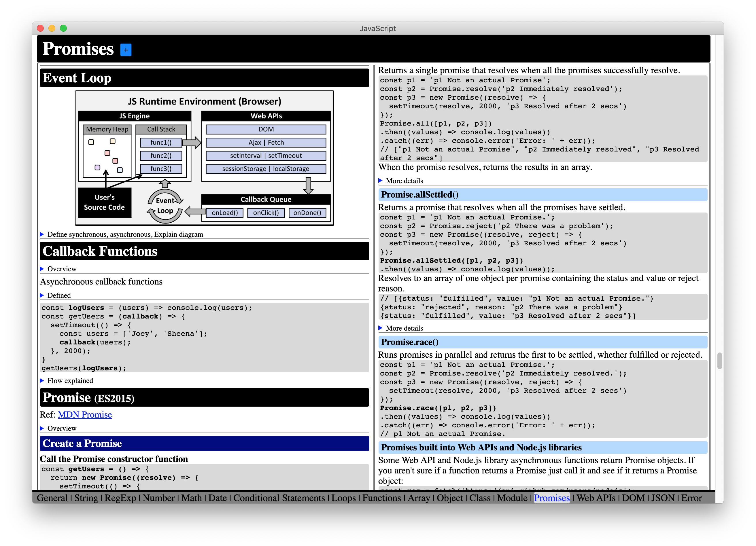Click the 'onClick()' box in the diagram

click(x=266, y=213)
